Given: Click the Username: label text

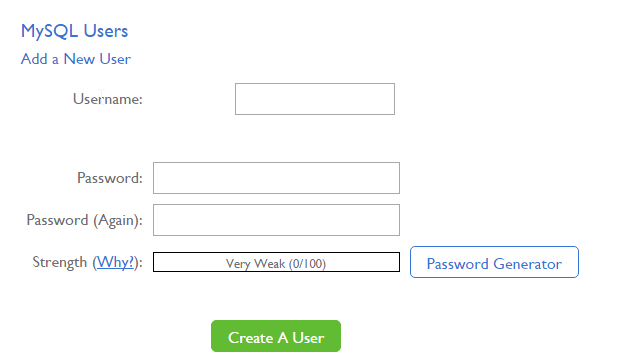Looking at the screenshot, I should click(x=108, y=99).
